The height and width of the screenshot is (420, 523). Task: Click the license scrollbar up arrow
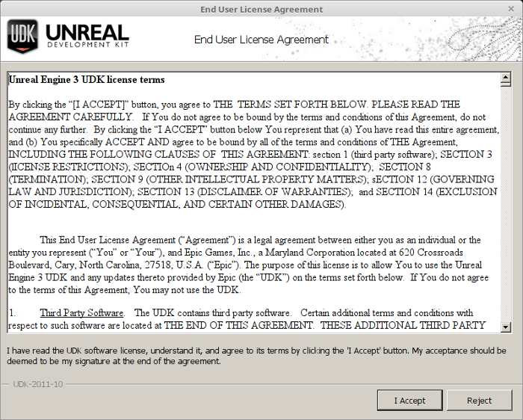tap(506, 78)
